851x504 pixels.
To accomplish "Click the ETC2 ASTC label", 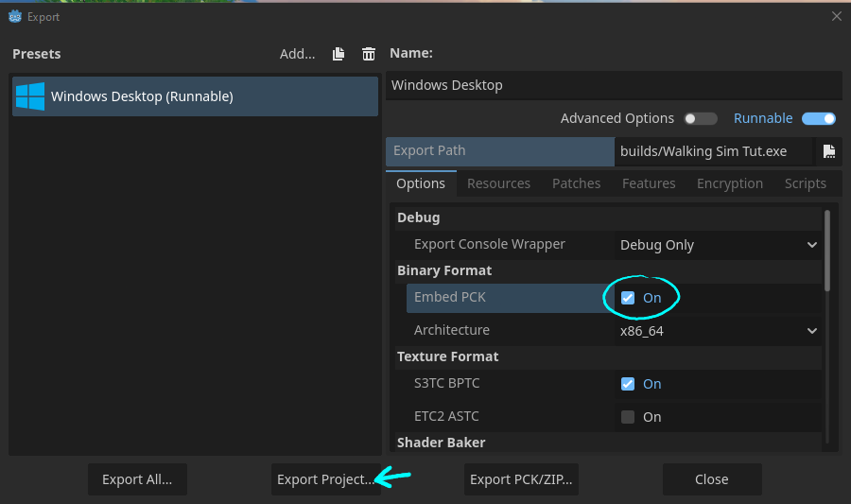I will coord(446,417).
